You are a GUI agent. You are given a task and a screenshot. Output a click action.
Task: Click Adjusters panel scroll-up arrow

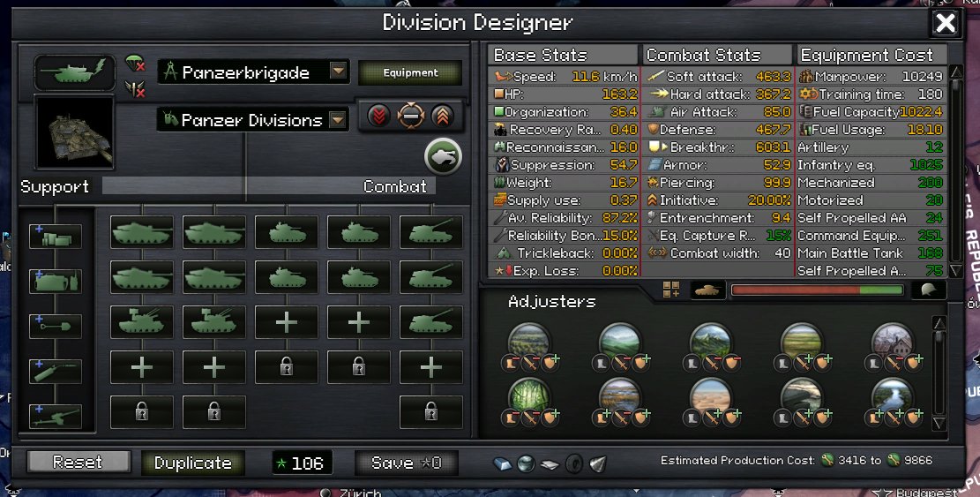pos(939,324)
